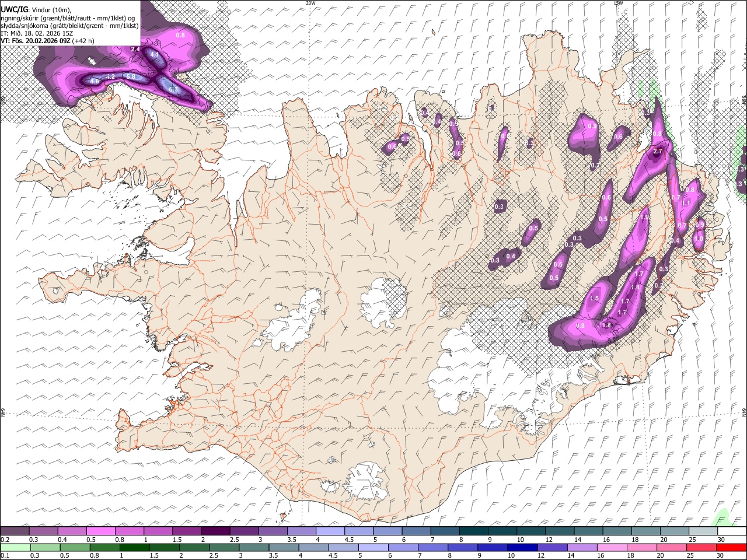Click the 2.7 snowfall value in the east

click(658, 151)
